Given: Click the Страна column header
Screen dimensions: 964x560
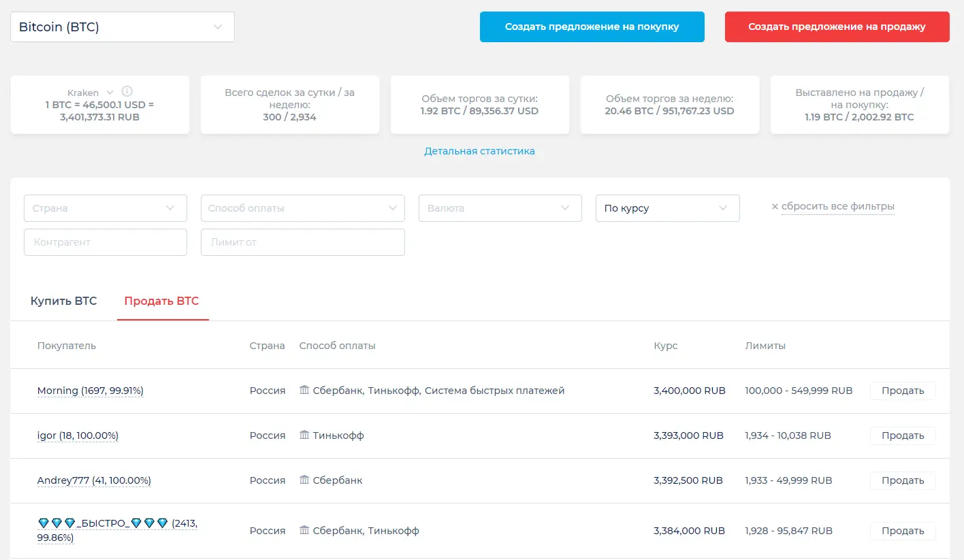Looking at the screenshot, I should pos(268,346).
